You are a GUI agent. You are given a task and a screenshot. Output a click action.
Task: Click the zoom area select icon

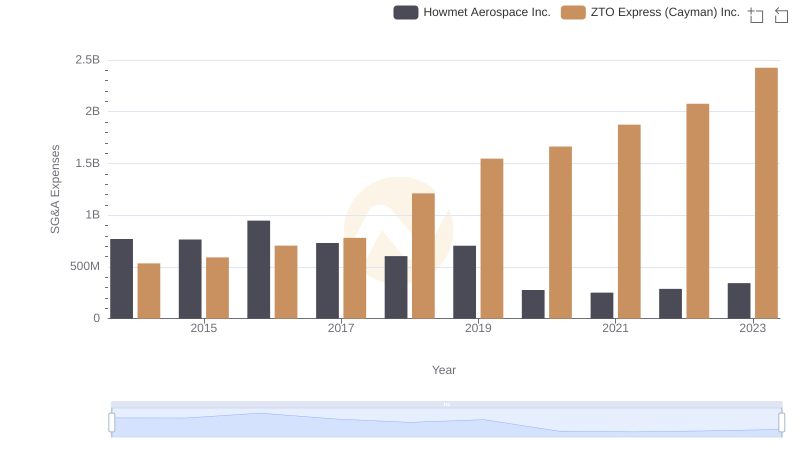[x=756, y=15]
